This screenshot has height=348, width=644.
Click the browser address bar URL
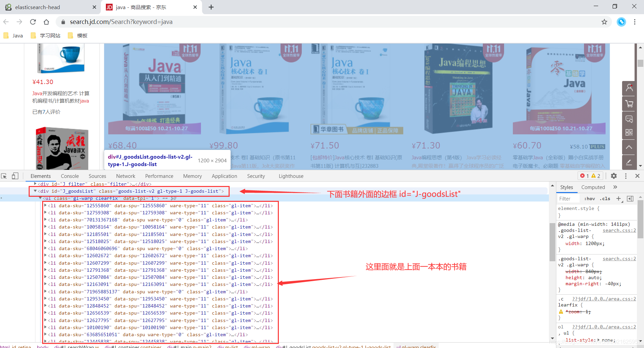[x=121, y=22]
